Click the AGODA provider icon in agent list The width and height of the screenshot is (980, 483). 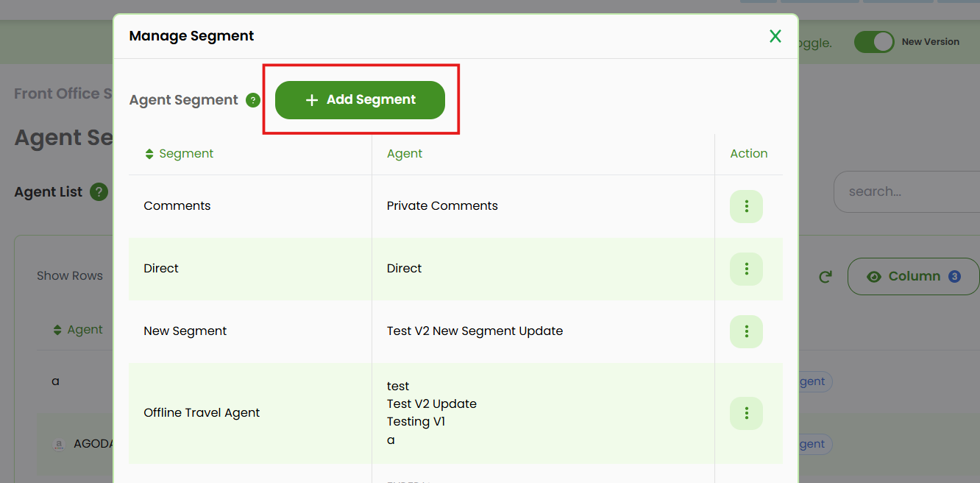click(x=59, y=443)
